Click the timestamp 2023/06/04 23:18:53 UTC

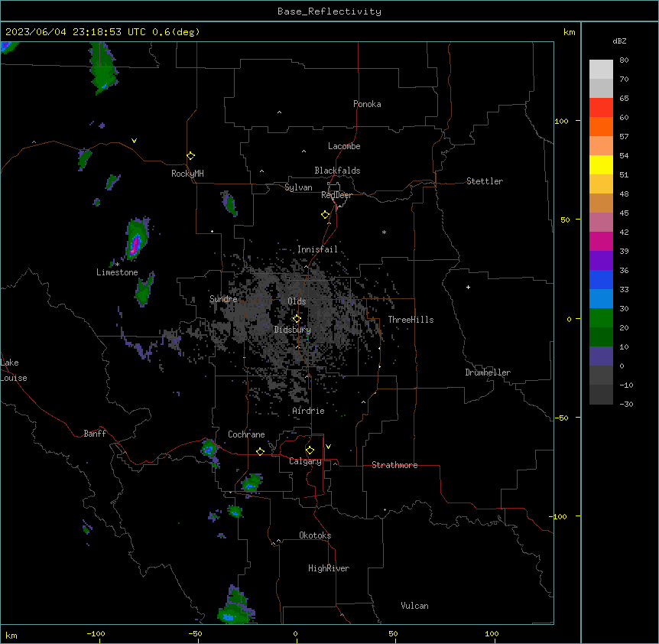[75, 32]
